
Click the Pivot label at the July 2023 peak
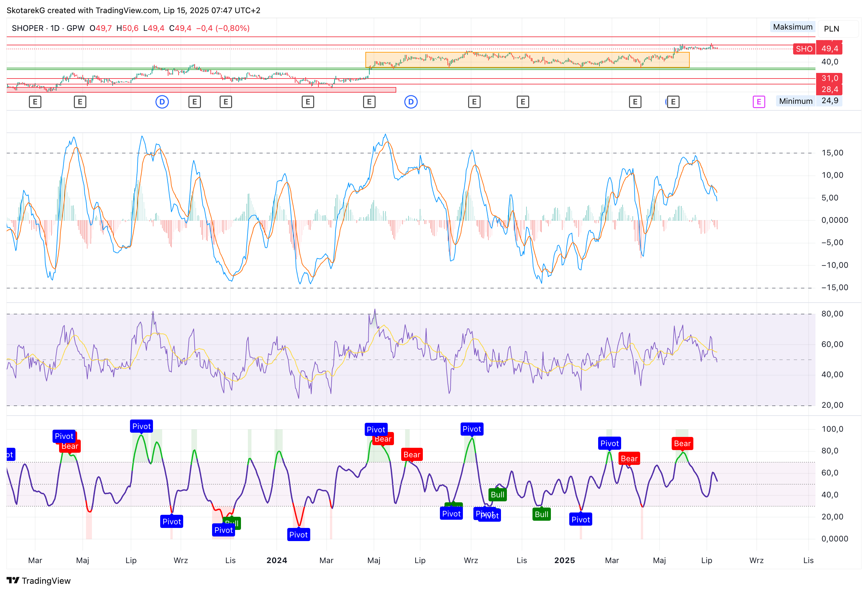pyautogui.click(x=141, y=426)
